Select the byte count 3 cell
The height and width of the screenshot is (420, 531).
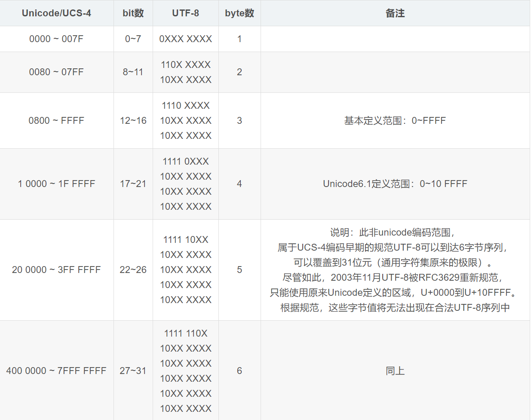tap(239, 120)
